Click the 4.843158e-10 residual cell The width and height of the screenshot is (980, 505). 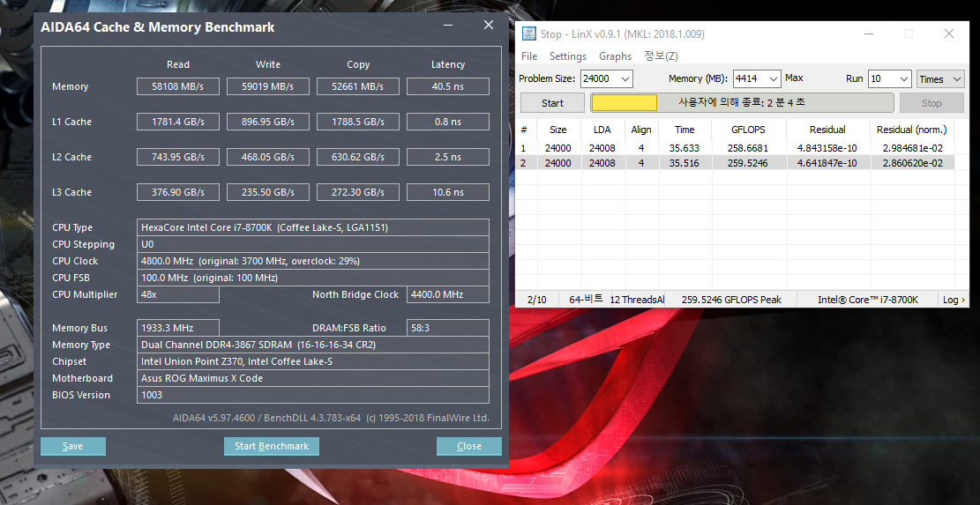coord(827,148)
